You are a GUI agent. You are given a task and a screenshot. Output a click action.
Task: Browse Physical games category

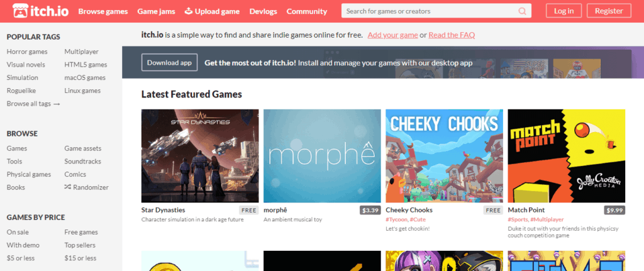[x=29, y=175]
